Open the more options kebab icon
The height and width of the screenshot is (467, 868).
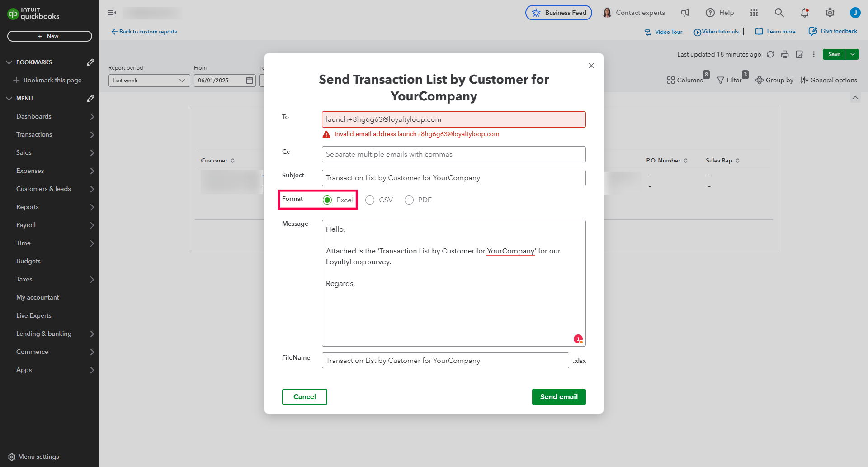click(814, 54)
